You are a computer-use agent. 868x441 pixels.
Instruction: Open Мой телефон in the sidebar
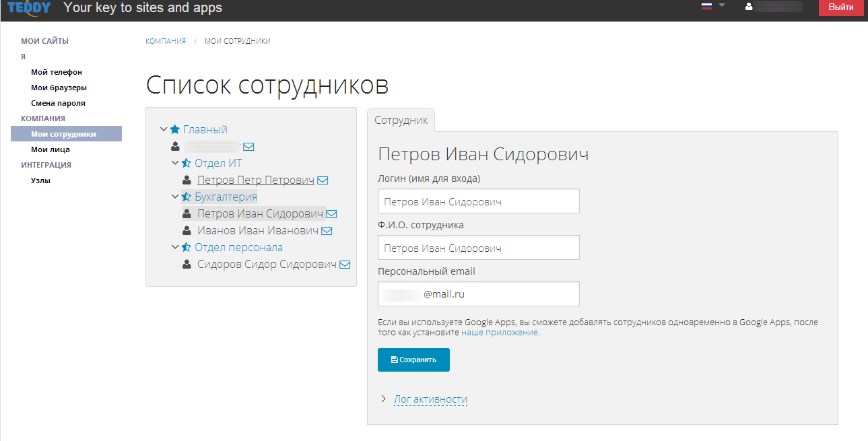tap(57, 72)
